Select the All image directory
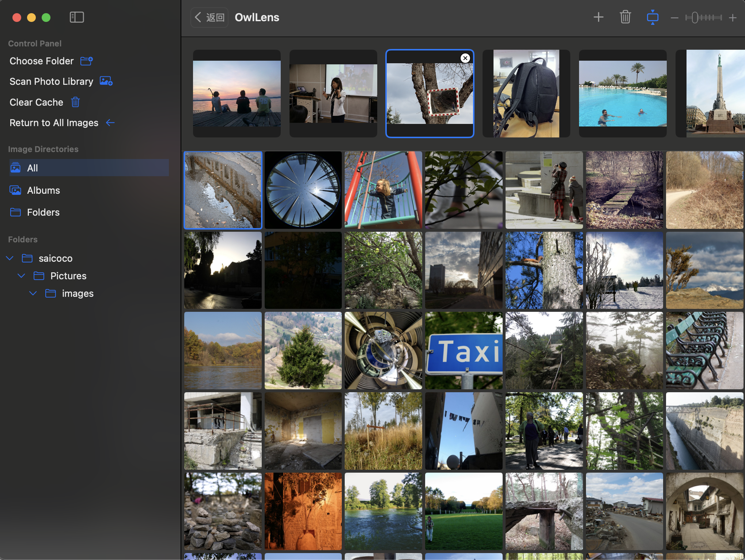 tap(89, 168)
